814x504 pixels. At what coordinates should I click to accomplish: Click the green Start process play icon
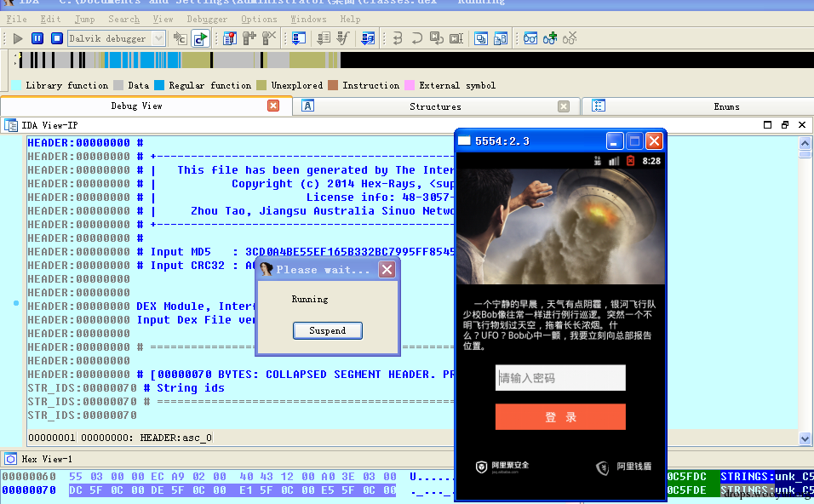pyautogui.click(x=18, y=38)
